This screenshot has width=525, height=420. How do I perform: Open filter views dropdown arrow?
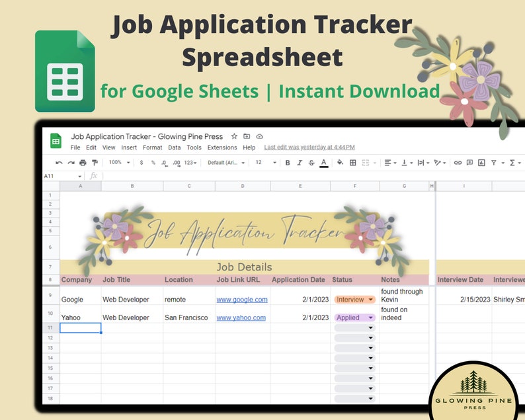click(503, 163)
